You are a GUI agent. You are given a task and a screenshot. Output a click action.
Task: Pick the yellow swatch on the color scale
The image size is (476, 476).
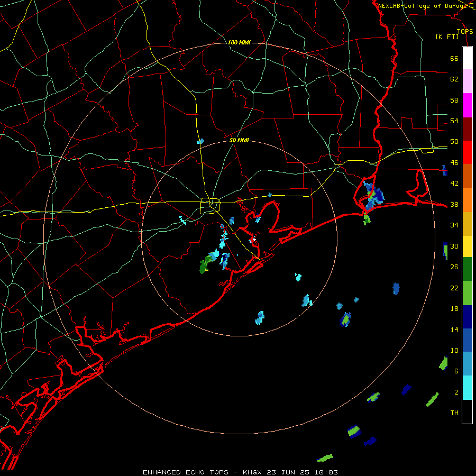tap(467, 246)
